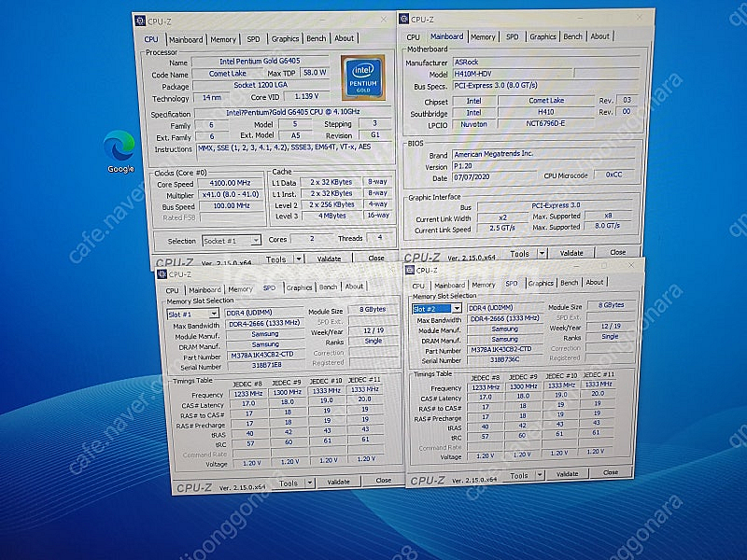Click the Socket 1200 LGA package value

coord(261,85)
